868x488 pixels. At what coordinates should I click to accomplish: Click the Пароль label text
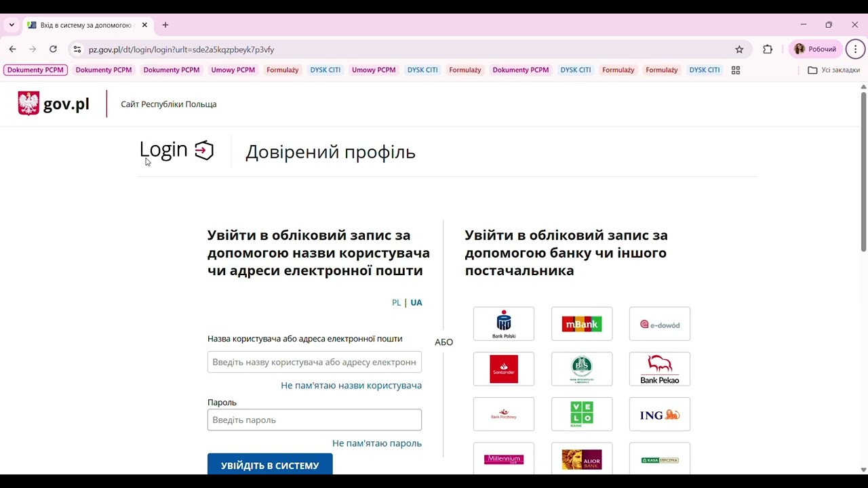click(x=222, y=403)
